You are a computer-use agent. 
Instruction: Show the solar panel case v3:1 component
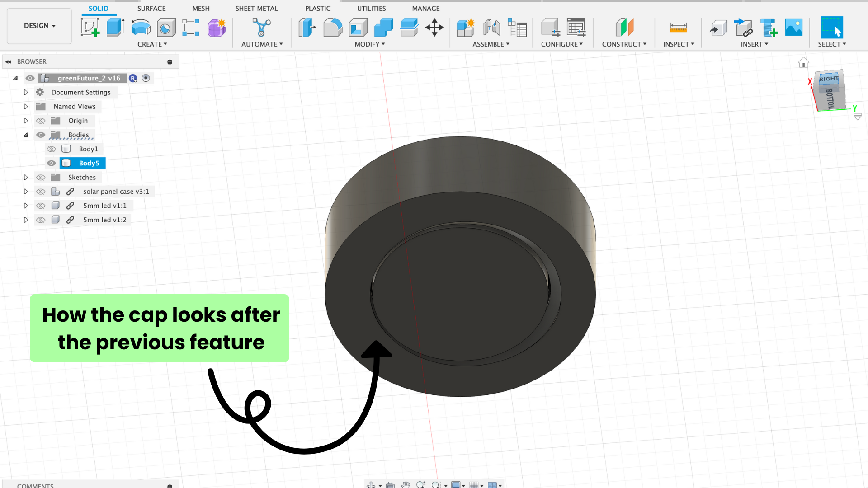(41, 192)
